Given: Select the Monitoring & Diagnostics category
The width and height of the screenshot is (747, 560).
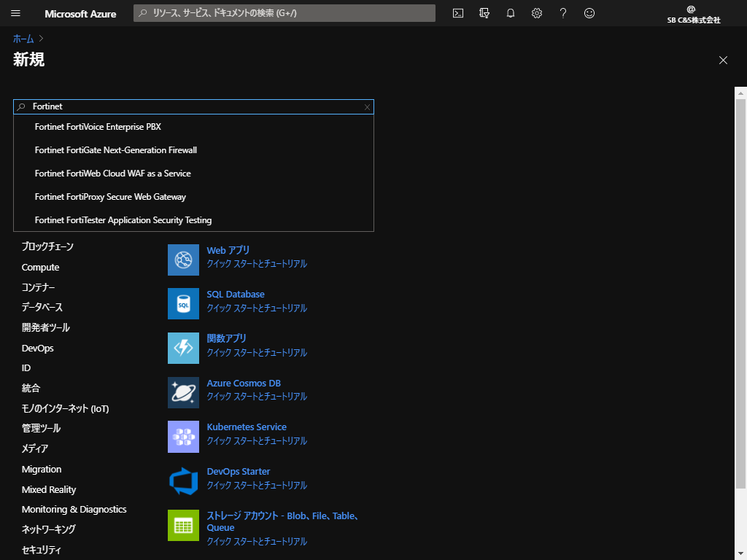Looking at the screenshot, I should coord(74,510).
